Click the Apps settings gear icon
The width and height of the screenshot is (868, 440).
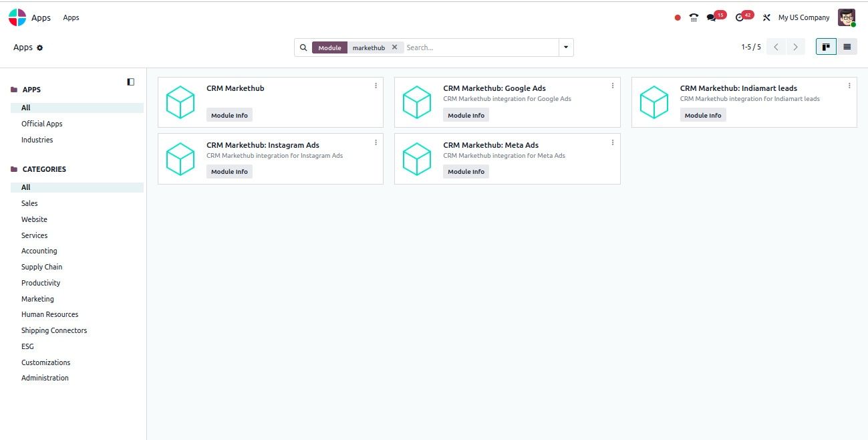click(x=40, y=48)
